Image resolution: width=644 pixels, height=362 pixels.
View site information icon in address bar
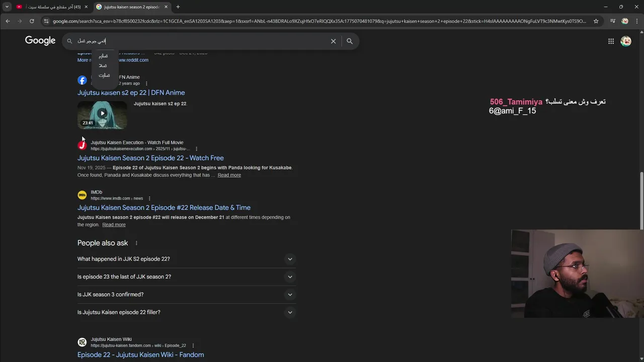point(46,21)
